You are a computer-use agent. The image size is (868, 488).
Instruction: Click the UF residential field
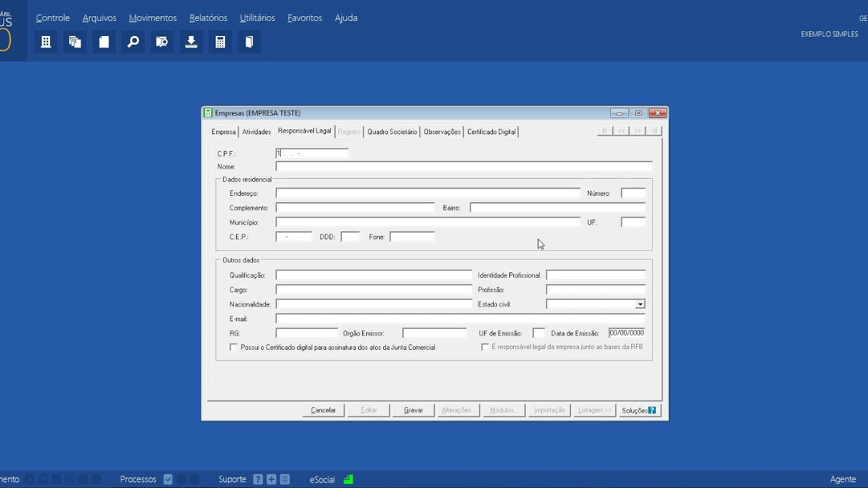point(633,222)
